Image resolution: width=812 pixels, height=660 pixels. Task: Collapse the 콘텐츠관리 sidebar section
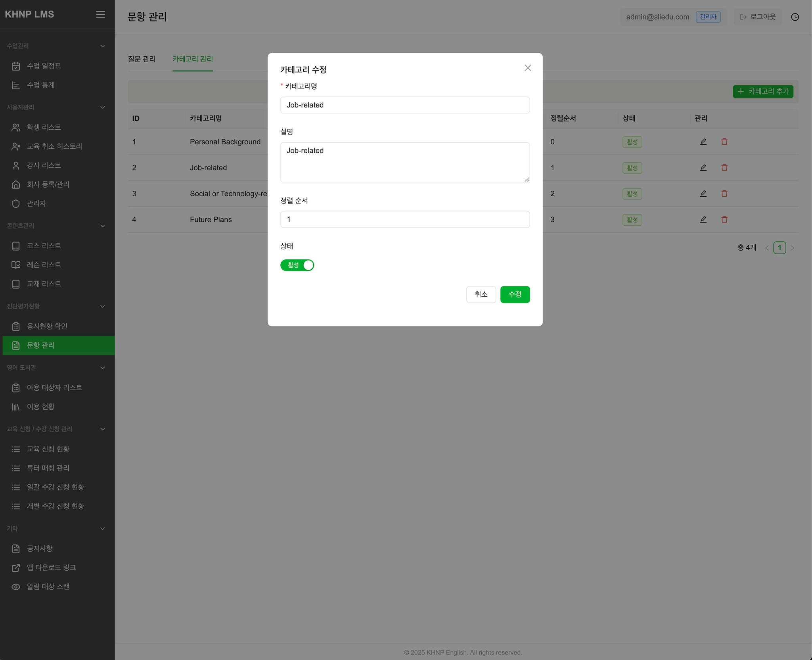click(103, 226)
